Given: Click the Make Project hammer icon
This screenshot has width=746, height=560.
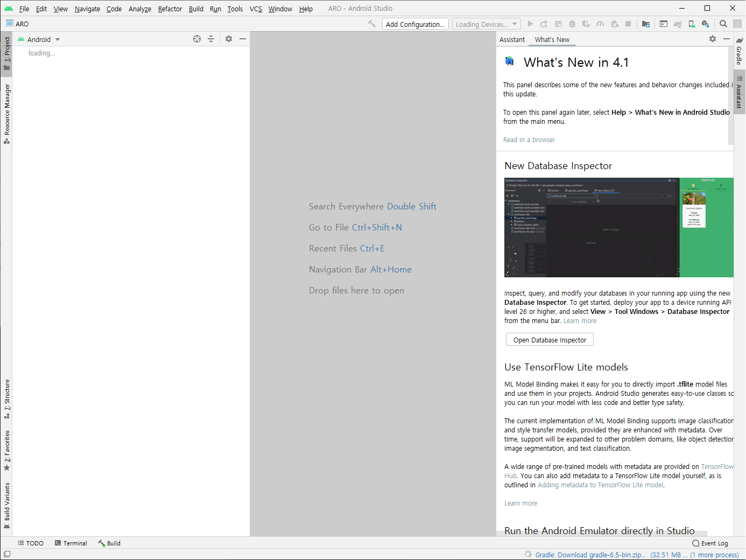Looking at the screenshot, I should coord(371,24).
